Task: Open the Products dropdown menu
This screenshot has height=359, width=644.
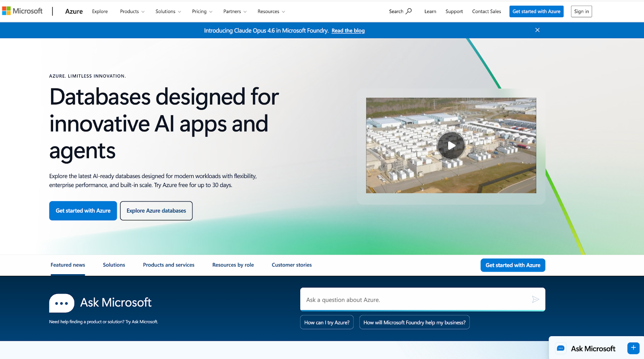Action: (x=132, y=12)
